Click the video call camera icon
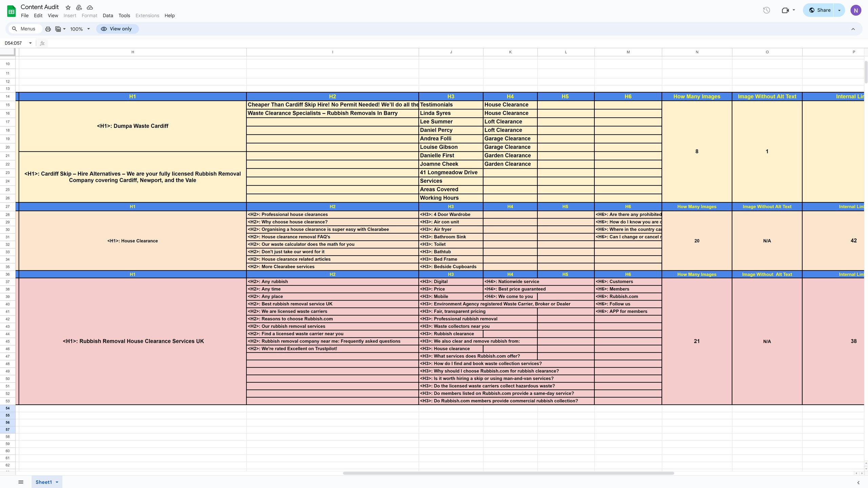 [x=785, y=10]
